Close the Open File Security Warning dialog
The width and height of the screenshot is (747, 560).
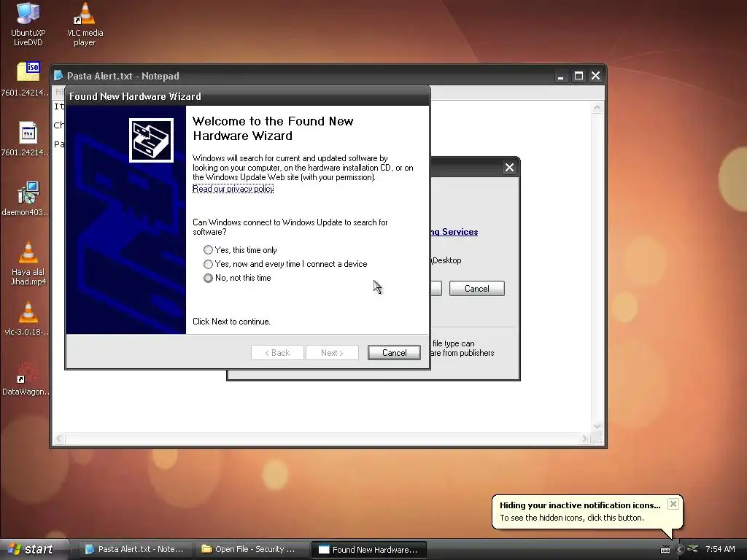[509, 168]
